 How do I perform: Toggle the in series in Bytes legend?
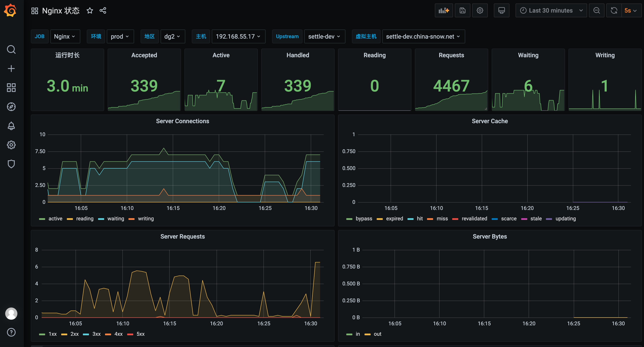tap(358, 334)
